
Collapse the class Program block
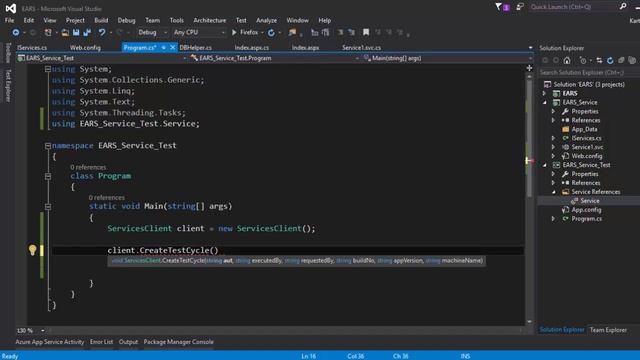pos(48,176)
